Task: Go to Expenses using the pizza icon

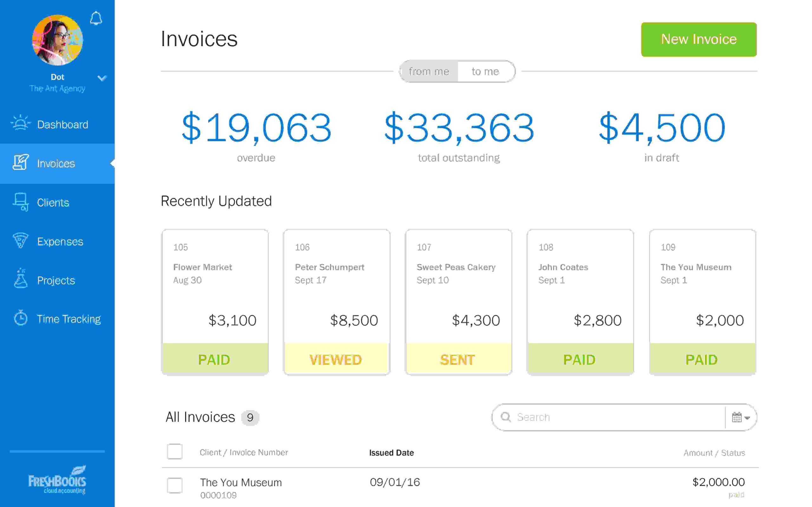Action: tap(21, 241)
